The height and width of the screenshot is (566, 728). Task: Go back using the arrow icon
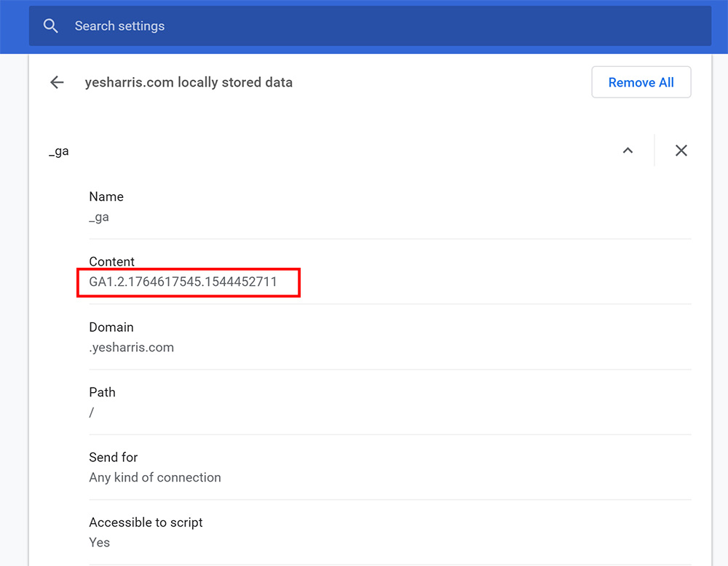click(57, 83)
